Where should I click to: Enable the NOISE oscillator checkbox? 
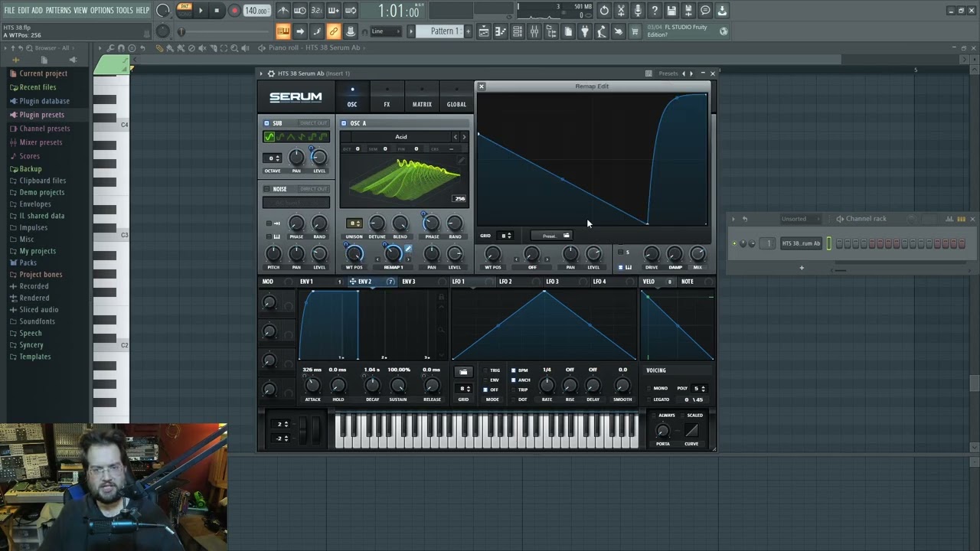(266, 189)
